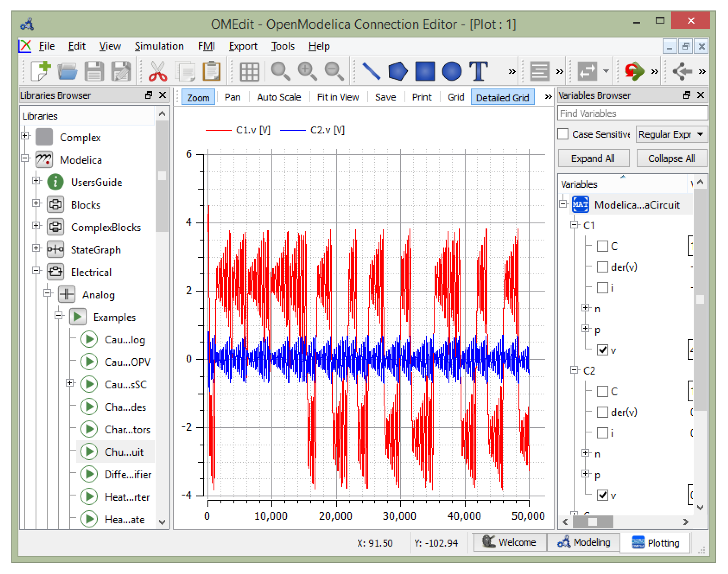Expand the Blocks tree node
Screen dimensions: 728x574
click(36, 203)
